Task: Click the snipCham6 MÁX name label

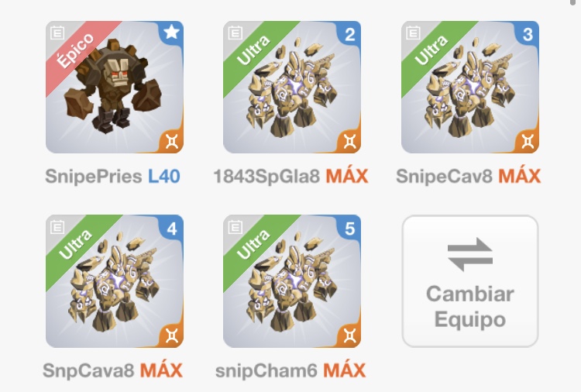Action: [290, 370]
